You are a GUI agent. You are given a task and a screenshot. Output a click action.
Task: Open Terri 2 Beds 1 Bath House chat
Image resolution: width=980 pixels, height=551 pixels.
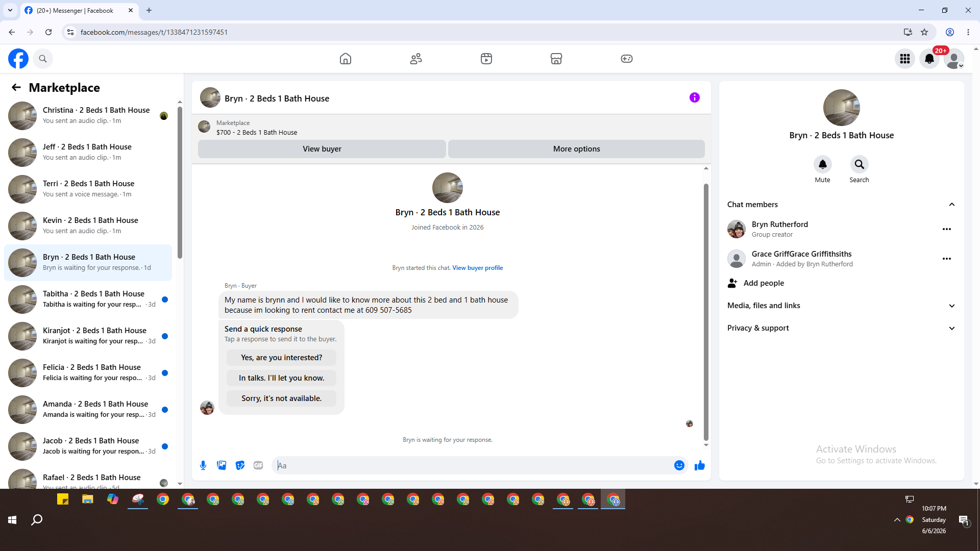click(88, 189)
